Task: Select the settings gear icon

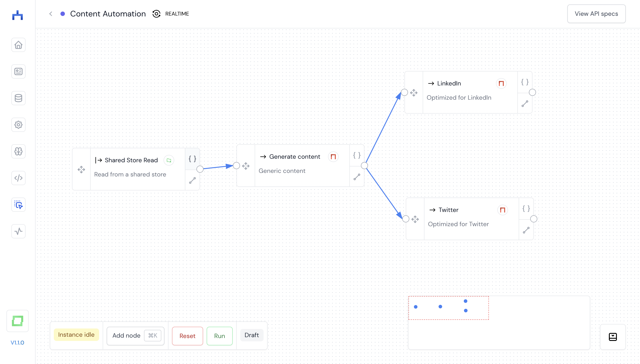Action: tap(18, 125)
